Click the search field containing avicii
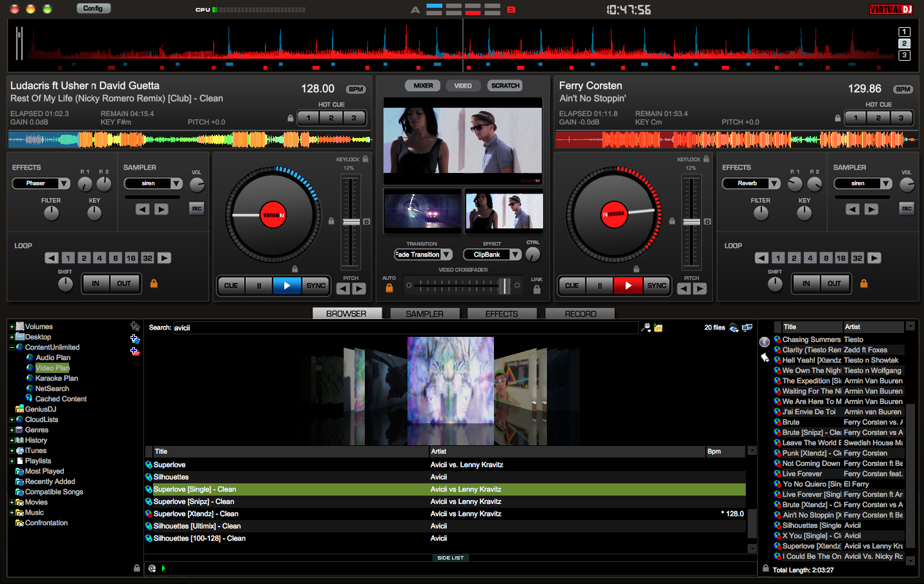The image size is (924, 584). tap(406, 328)
